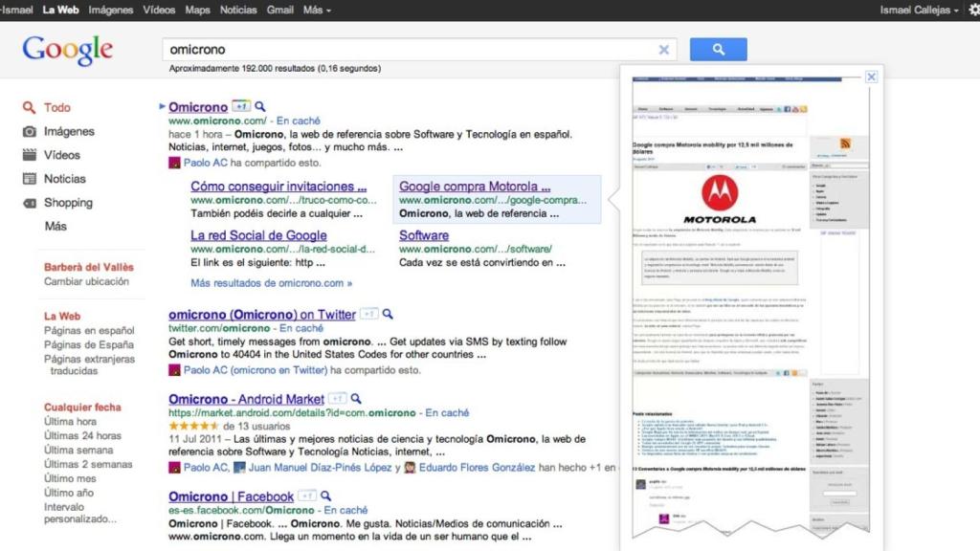Switch to Maps in the top bar

point(197,10)
